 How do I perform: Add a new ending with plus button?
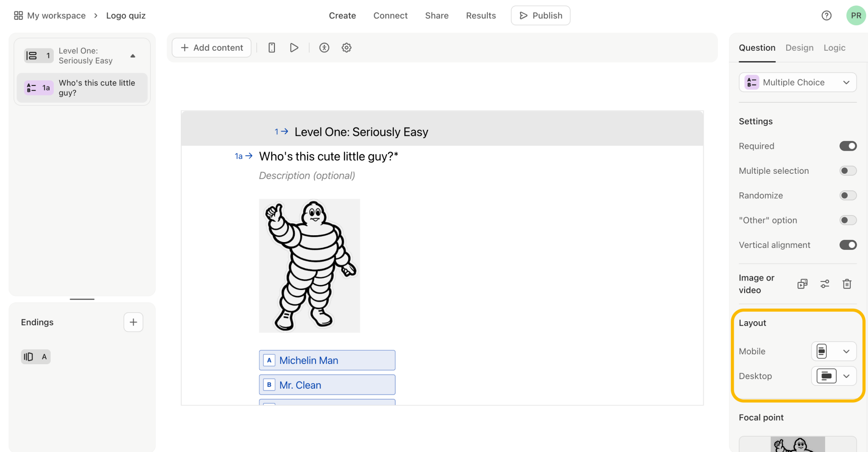(x=133, y=322)
